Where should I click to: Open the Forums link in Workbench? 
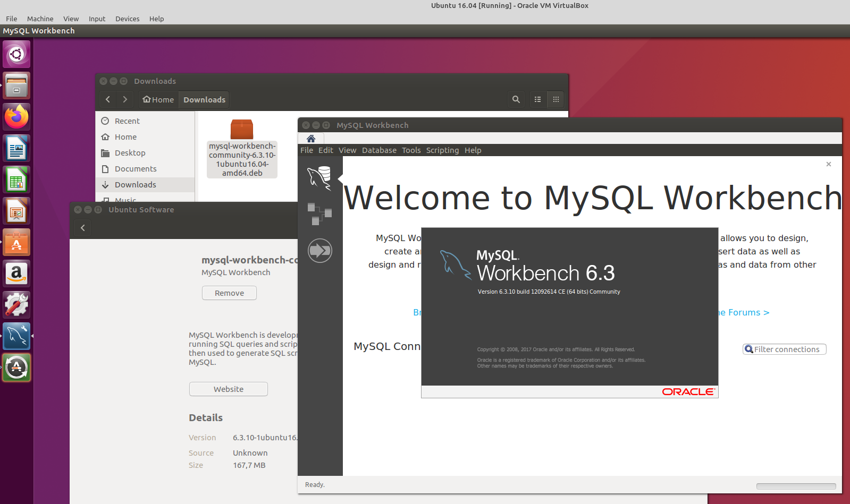tap(744, 312)
